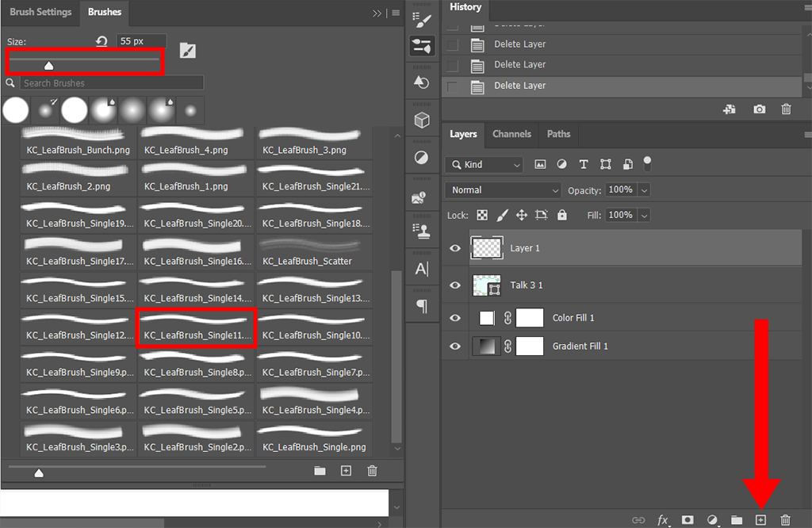Open the Normal blend mode dropdown
This screenshot has height=528, width=812.
(503, 190)
